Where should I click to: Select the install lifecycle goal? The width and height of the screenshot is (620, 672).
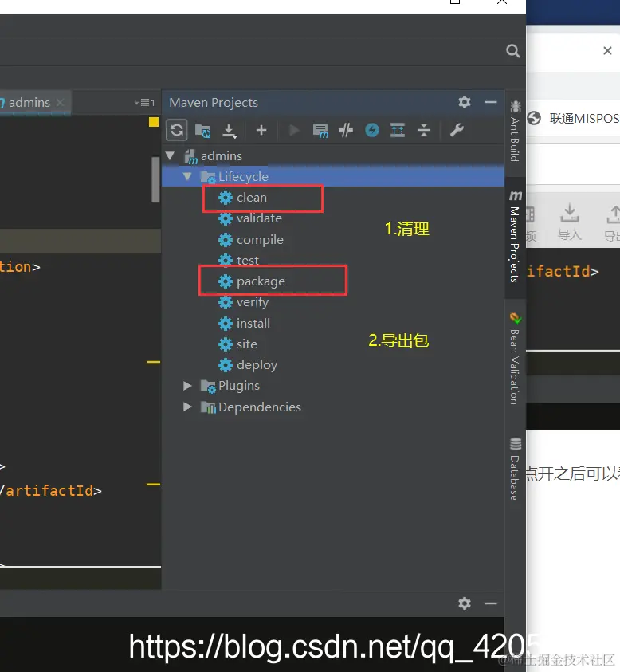pos(244,323)
